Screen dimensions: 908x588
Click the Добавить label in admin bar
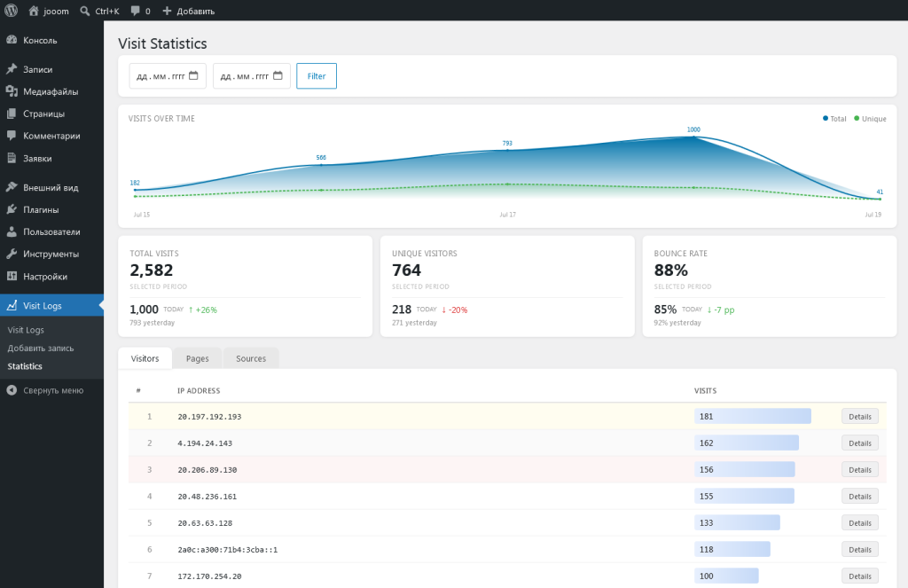(196, 11)
